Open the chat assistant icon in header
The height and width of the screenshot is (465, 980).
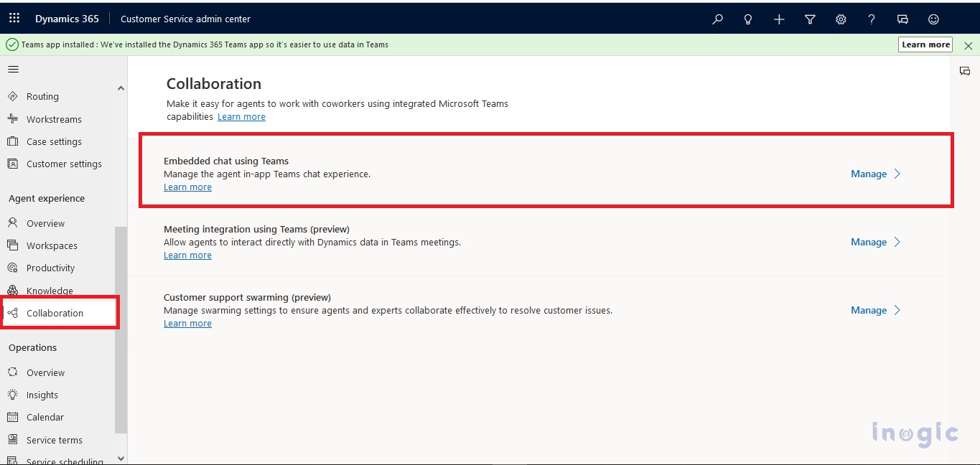click(902, 19)
